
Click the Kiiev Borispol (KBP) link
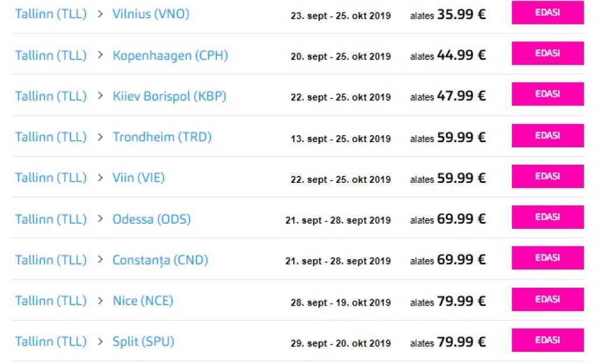coord(169,96)
